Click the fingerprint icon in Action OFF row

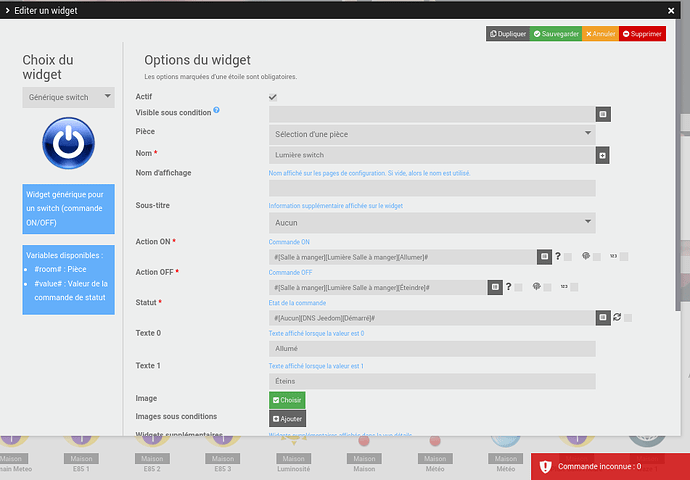pyautogui.click(x=536, y=286)
